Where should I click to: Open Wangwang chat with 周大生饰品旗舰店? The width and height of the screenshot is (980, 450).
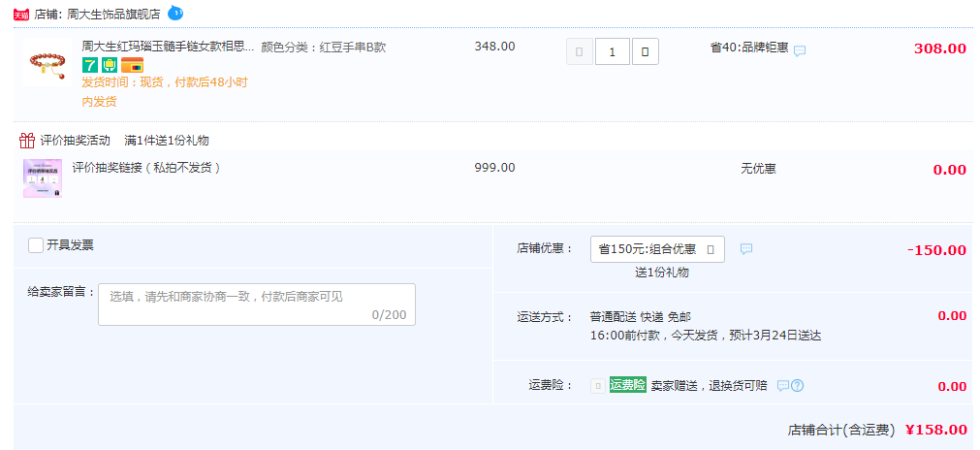(175, 14)
